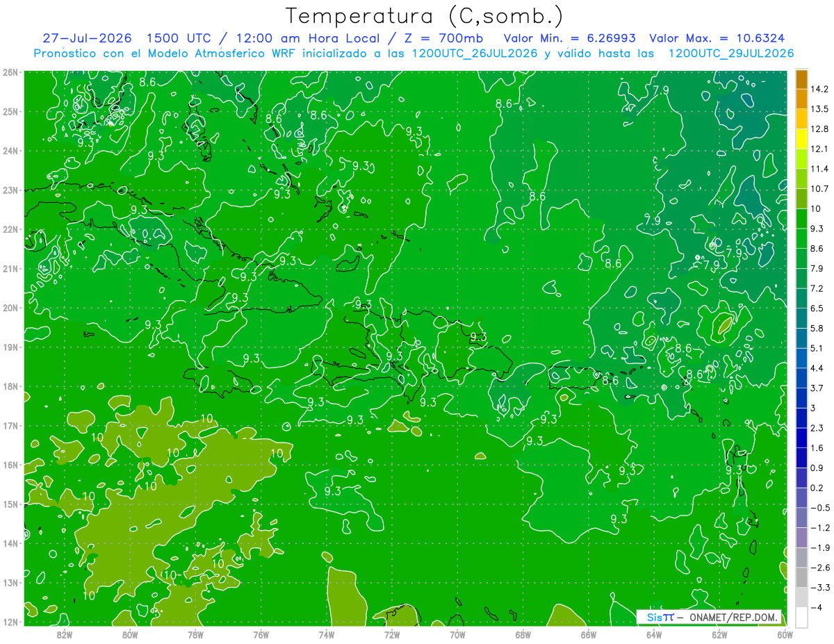
Task: Click the 17N latitude axis label
Action: click(x=10, y=425)
